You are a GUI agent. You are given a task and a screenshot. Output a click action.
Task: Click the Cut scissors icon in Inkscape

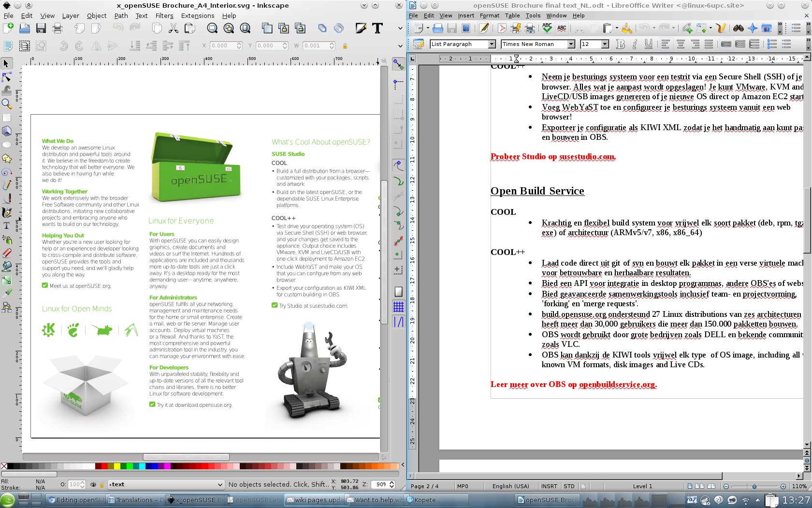click(x=174, y=29)
